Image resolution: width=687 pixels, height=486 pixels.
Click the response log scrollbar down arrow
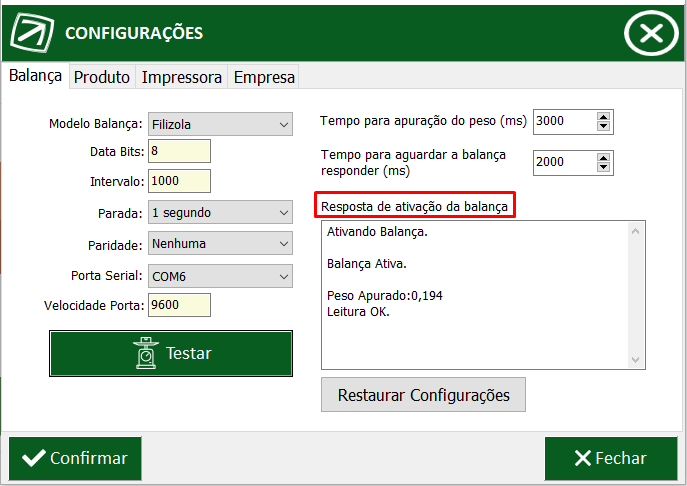[x=635, y=360]
